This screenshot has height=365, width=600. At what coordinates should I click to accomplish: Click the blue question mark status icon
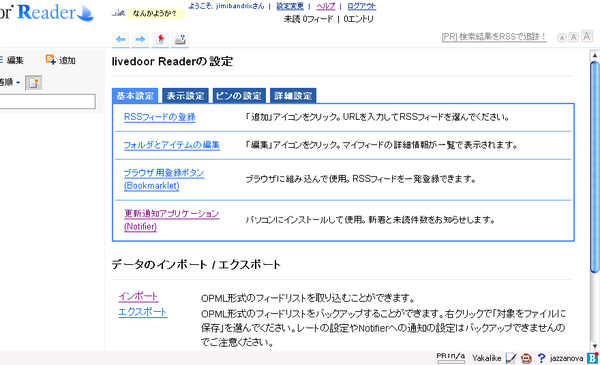coord(541,358)
